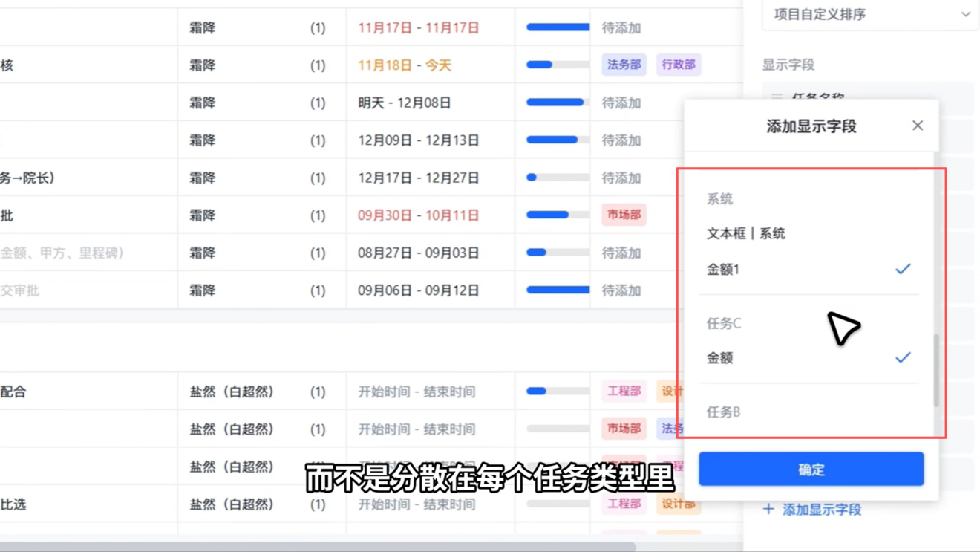Click 盐然（白超然） in 配合 row

(x=232, y=392)
